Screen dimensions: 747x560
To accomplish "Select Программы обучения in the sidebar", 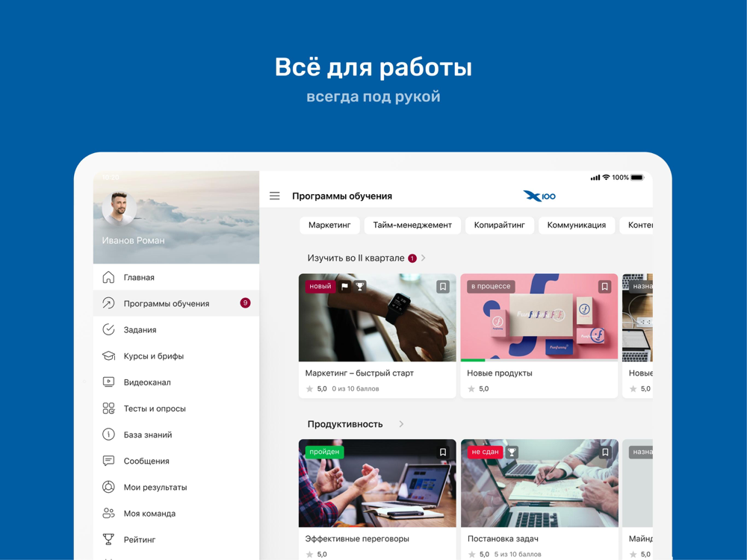I will 176,303.
